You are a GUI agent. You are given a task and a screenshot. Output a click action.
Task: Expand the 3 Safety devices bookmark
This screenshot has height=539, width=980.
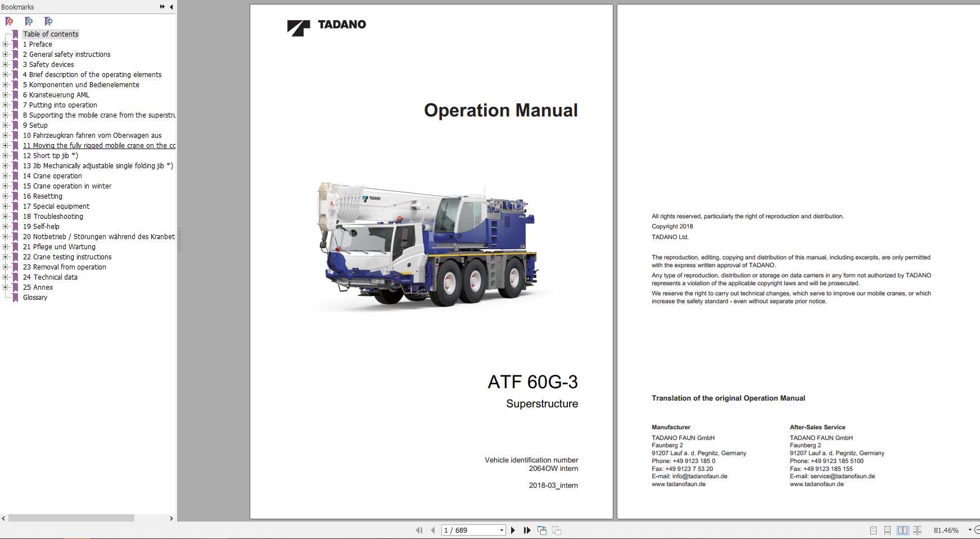[x=6, y=64]
